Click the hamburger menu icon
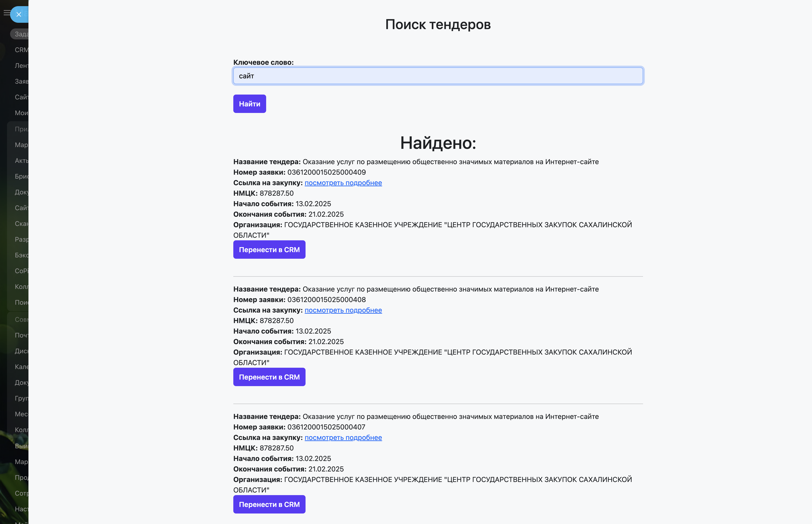The width and height of the screenshot is (812, 524). tap(6, 13)
